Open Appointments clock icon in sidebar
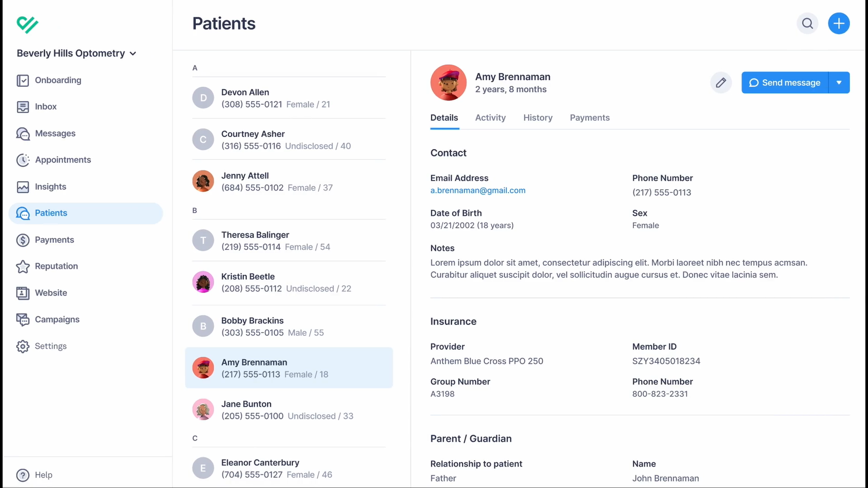This screenshot has width=868, height=488. (23, 160)
